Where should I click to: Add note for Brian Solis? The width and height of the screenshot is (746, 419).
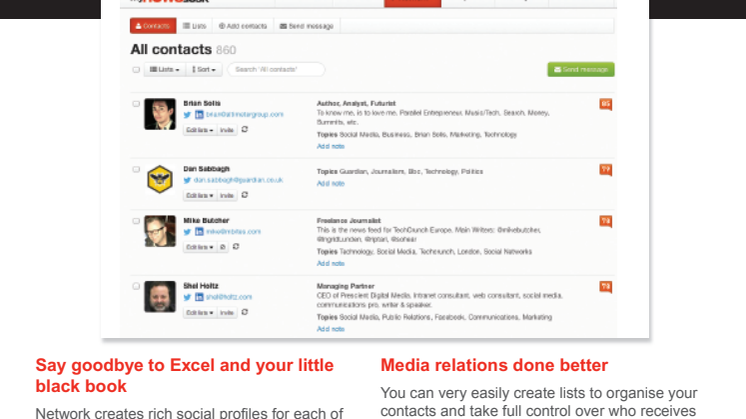[331, 146]
